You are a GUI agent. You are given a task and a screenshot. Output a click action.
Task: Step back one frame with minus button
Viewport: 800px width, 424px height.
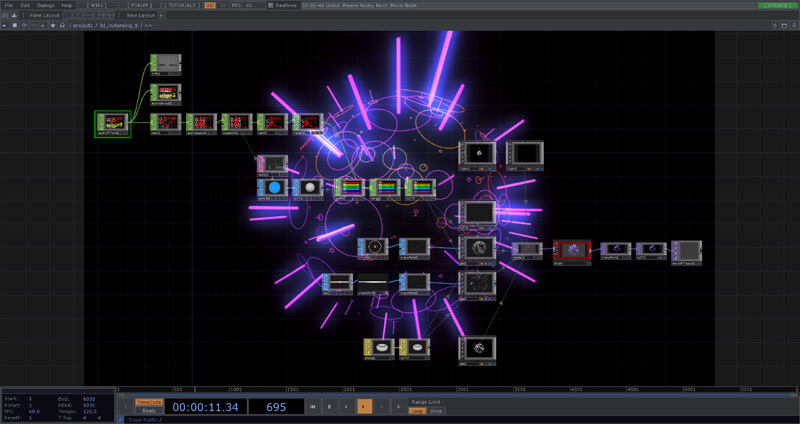pos(382,407)
